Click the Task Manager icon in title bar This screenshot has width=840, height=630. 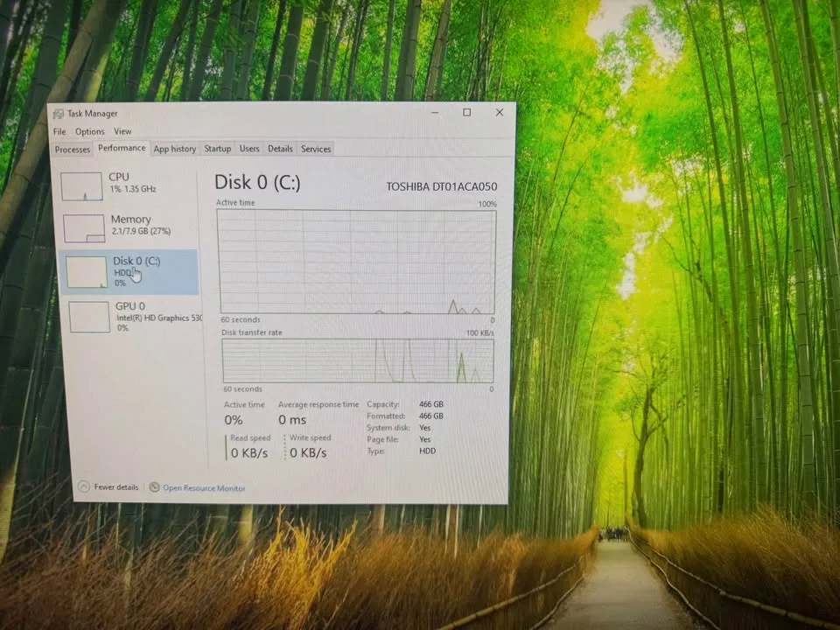pos(58,114)
